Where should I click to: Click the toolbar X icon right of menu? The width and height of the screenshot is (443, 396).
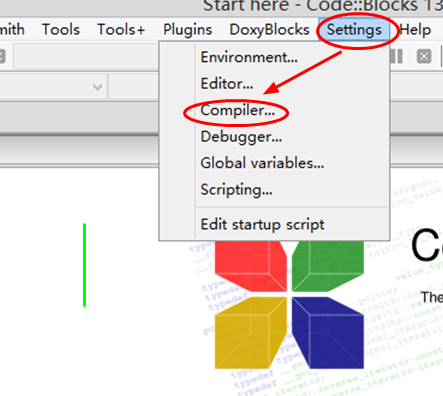(424, 56)
